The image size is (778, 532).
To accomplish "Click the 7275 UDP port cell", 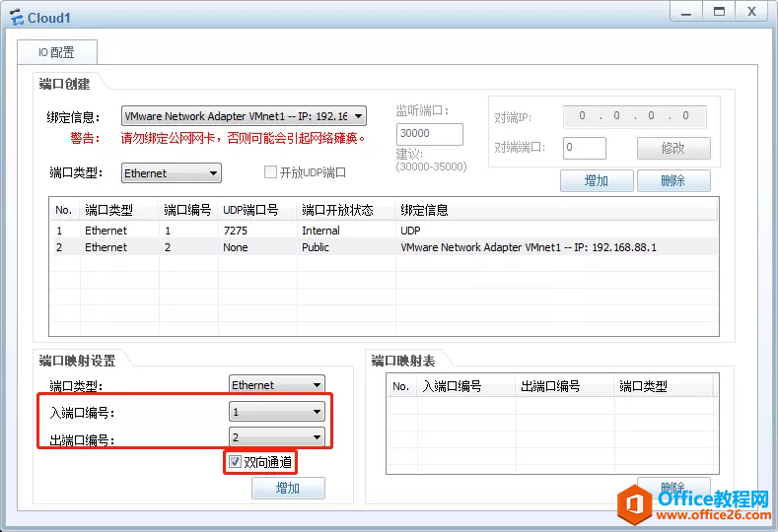I will (236, 231).
